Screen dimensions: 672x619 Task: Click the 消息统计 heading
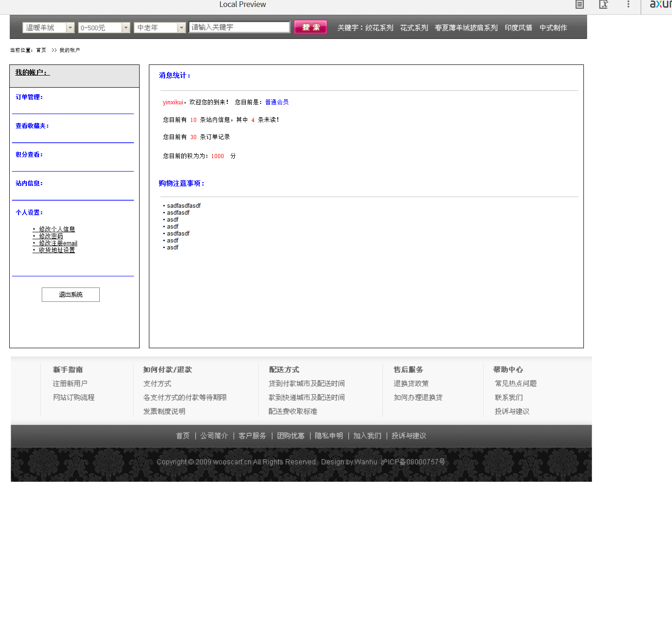[x=175, y=75]
